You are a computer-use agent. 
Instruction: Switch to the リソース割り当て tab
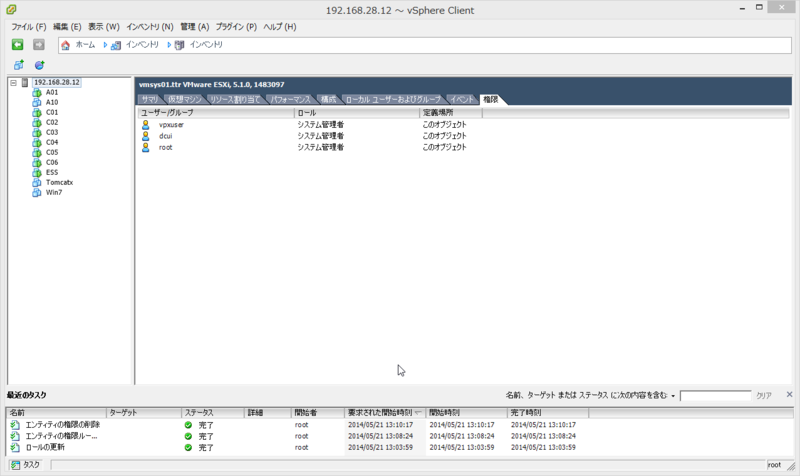pos(235,99)
